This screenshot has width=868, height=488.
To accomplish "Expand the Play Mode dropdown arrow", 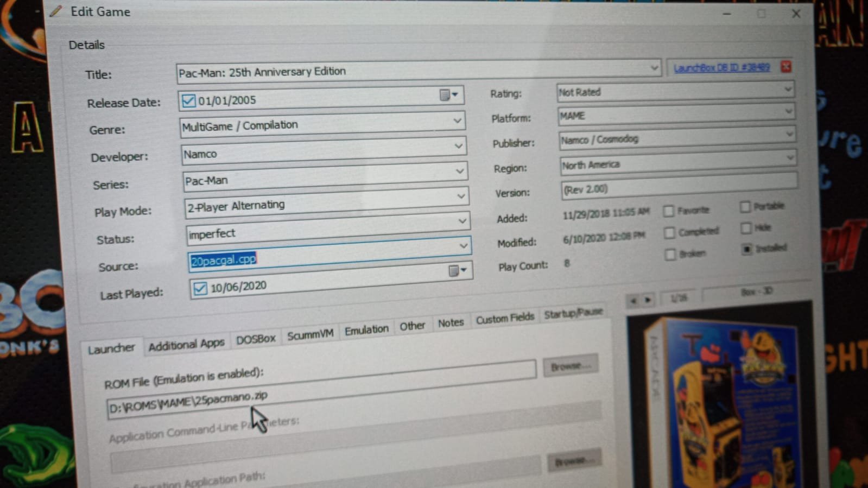I will (x=461, y=195).
